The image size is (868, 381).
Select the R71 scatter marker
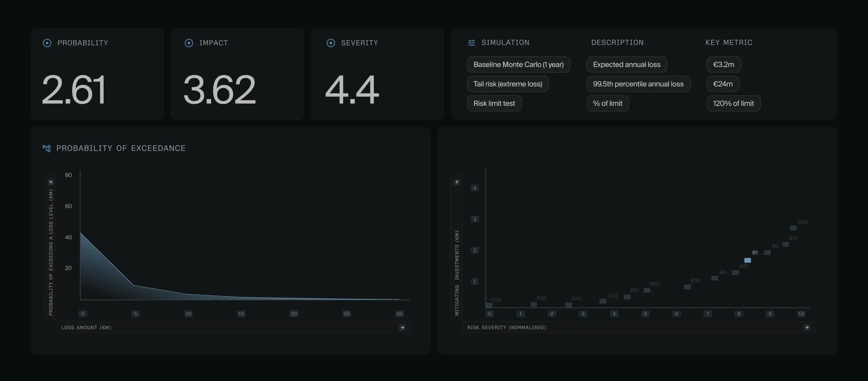627,297
